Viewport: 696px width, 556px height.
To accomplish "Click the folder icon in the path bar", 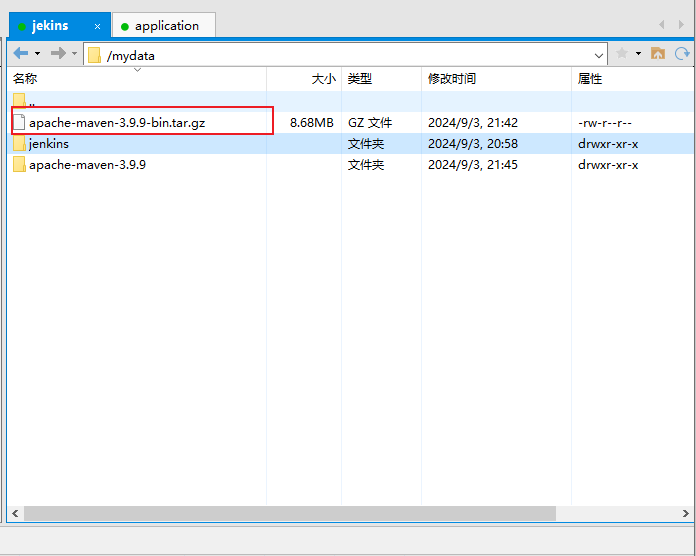I will click(94, 55).
